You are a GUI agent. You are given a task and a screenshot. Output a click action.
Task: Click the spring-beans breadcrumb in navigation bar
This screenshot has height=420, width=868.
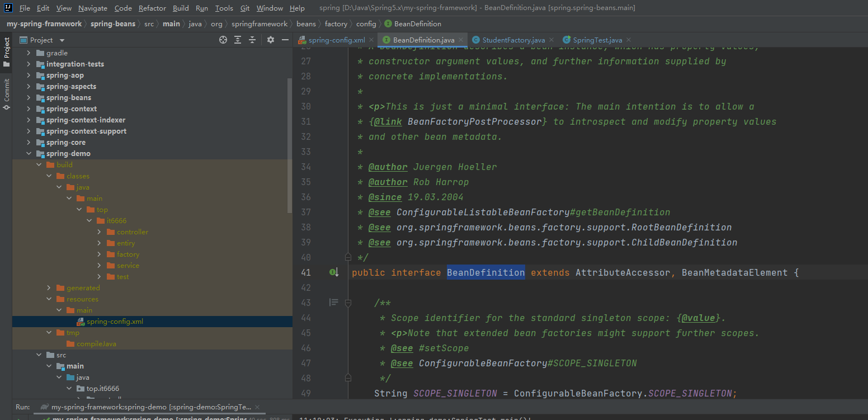point(112,24)
